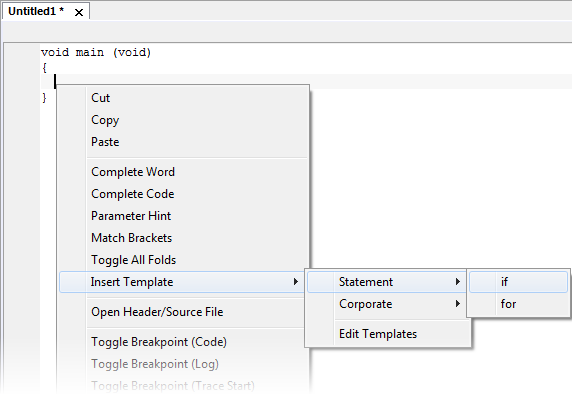
Task: Expand Insert Template submenu arrow
Action: click(x=296, y=282)
